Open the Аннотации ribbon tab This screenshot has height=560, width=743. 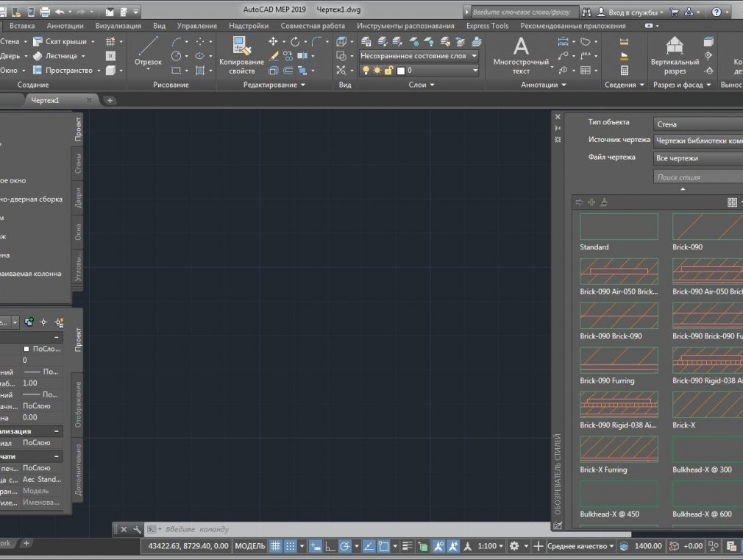pyautogui.click(x=65, y=26)
